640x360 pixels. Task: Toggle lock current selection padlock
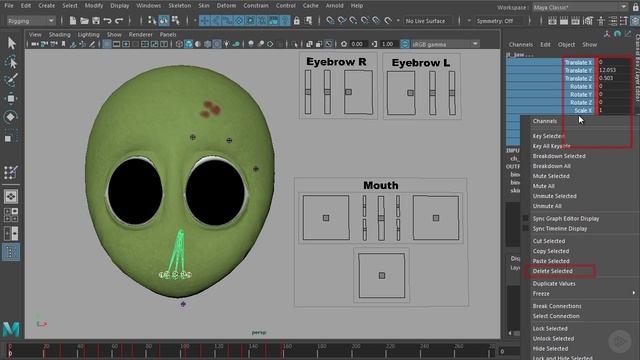click(297, 20)
